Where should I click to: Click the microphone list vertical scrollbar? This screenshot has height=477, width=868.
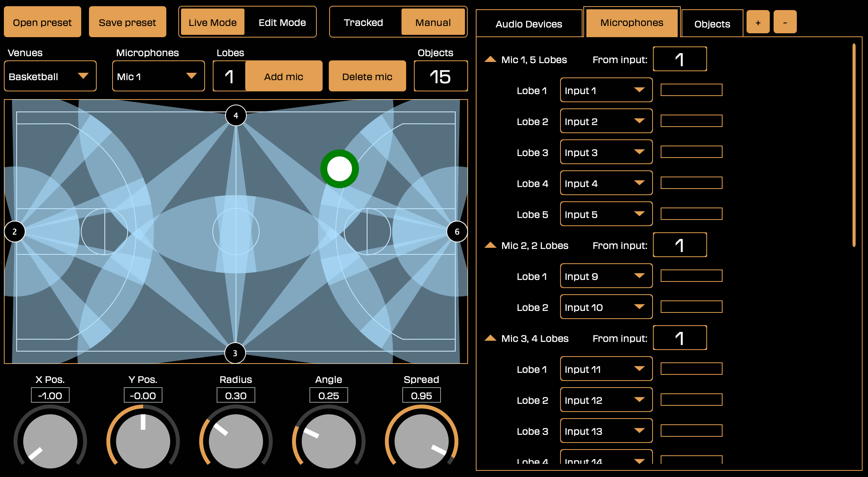854,145
